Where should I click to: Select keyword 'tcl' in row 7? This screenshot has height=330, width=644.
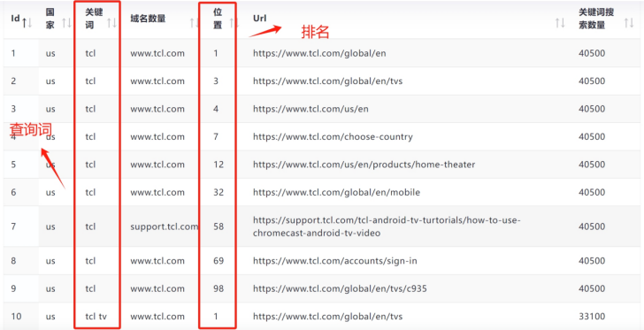click(90, 226)
